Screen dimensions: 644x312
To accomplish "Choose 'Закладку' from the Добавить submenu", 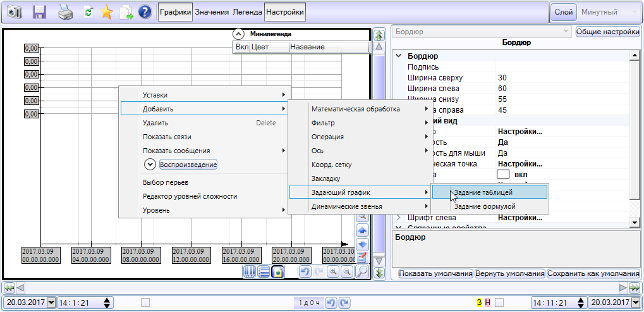I will [360, 179].
